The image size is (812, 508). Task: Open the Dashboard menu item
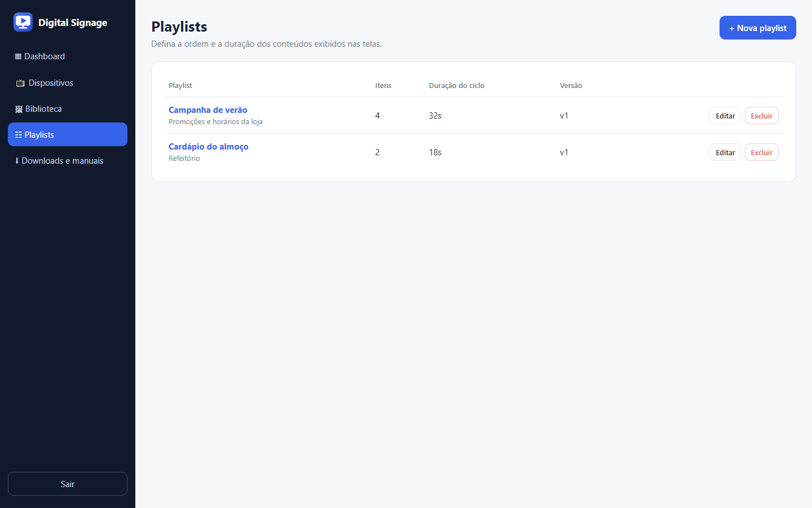click(x=68, y=56)
